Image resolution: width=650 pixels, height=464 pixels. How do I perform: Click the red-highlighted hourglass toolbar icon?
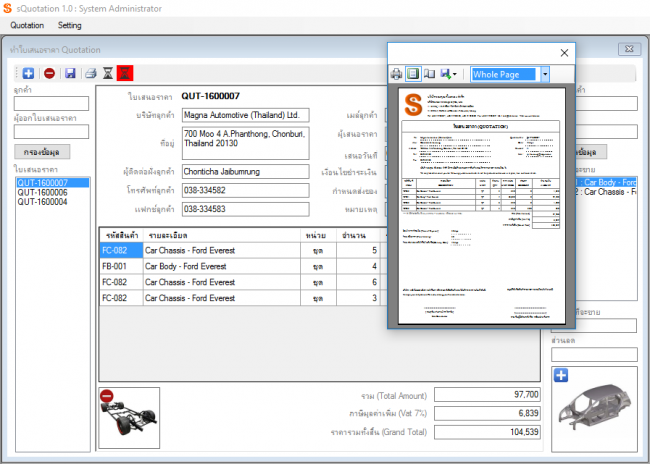click(x=125, y=73)
